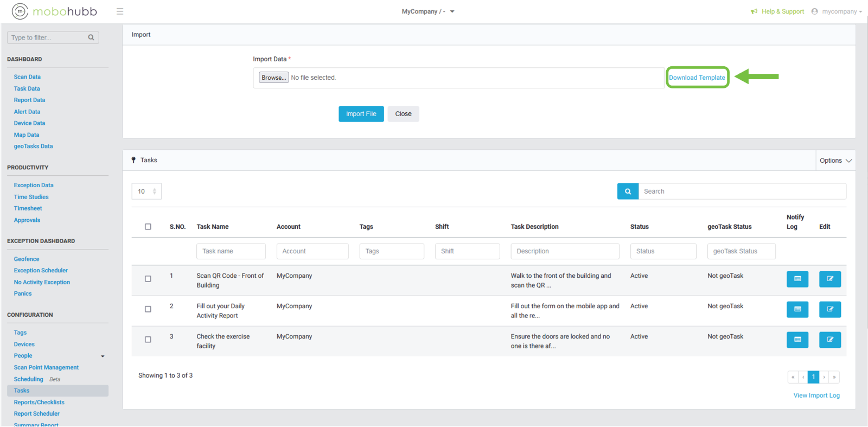This screenshot has width=868, height=427.
Task: Click sidebar filter search icon
Action: click(x=91, y=37)
